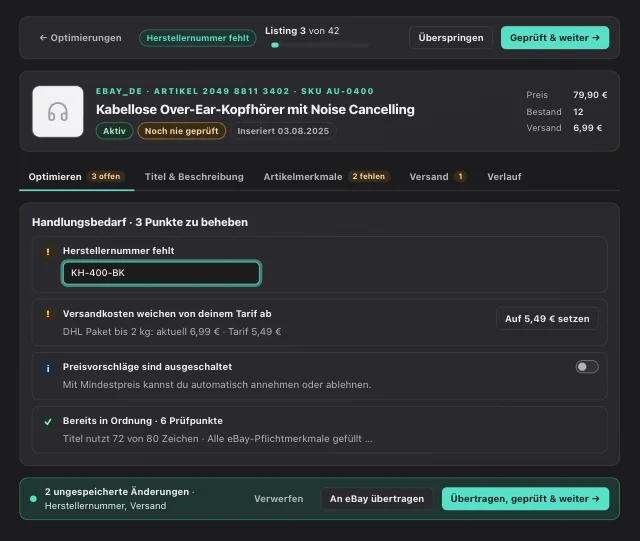Click the product title Kabellose Over-Ear-Kopfhörer

pos(255,109)
